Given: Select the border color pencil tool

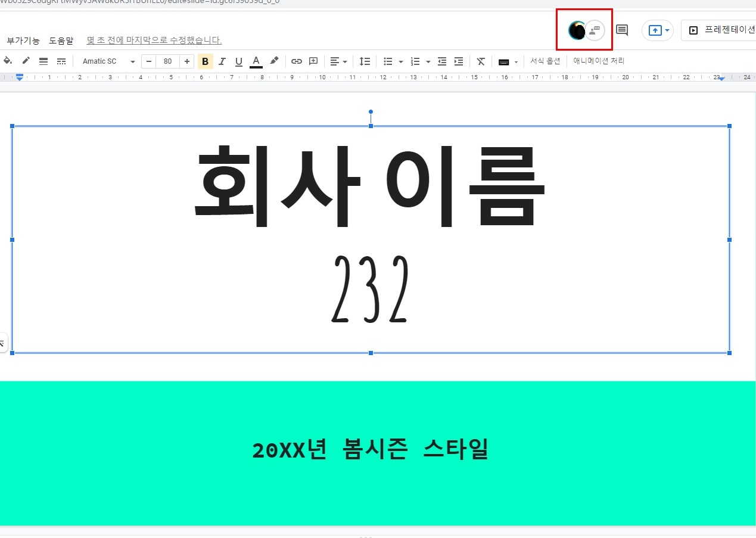Looking at the screenshot, I should coord(25,61).
